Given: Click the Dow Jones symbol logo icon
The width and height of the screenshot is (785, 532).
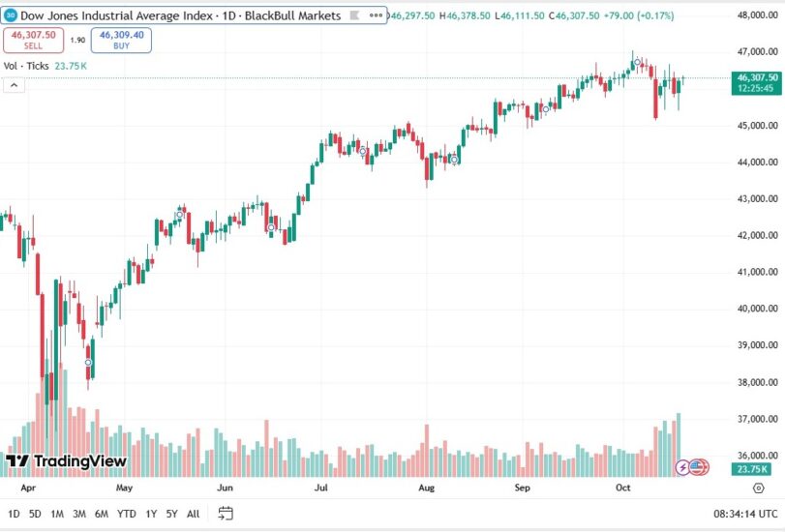Looking at the screenshot, I should point(11,15).
